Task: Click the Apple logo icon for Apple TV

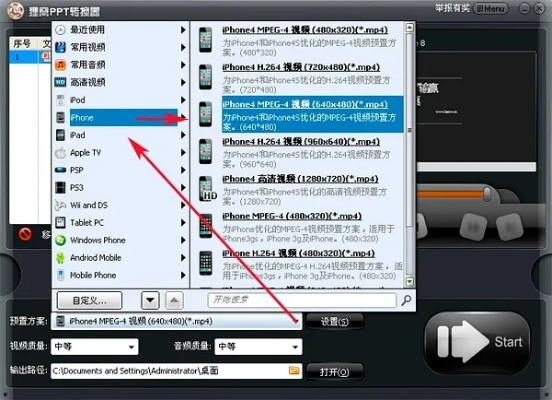Action: pos(61,153)
